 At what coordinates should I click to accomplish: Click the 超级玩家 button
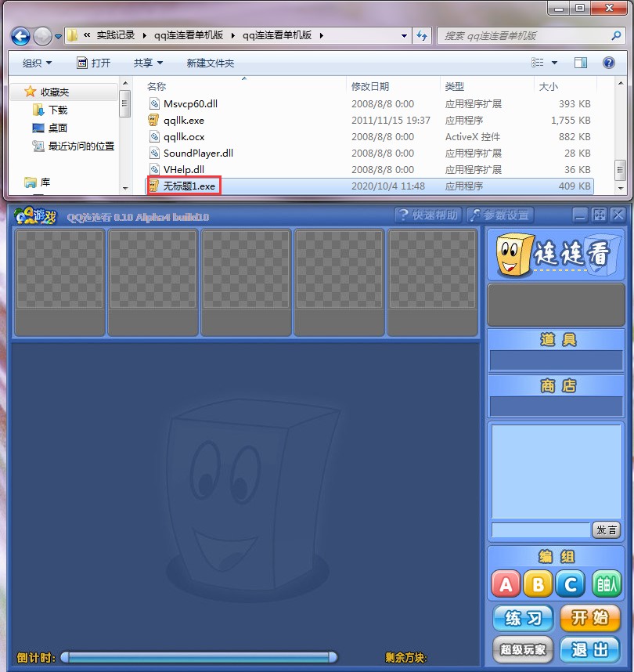pyautogui.click(x=523, y=650)
